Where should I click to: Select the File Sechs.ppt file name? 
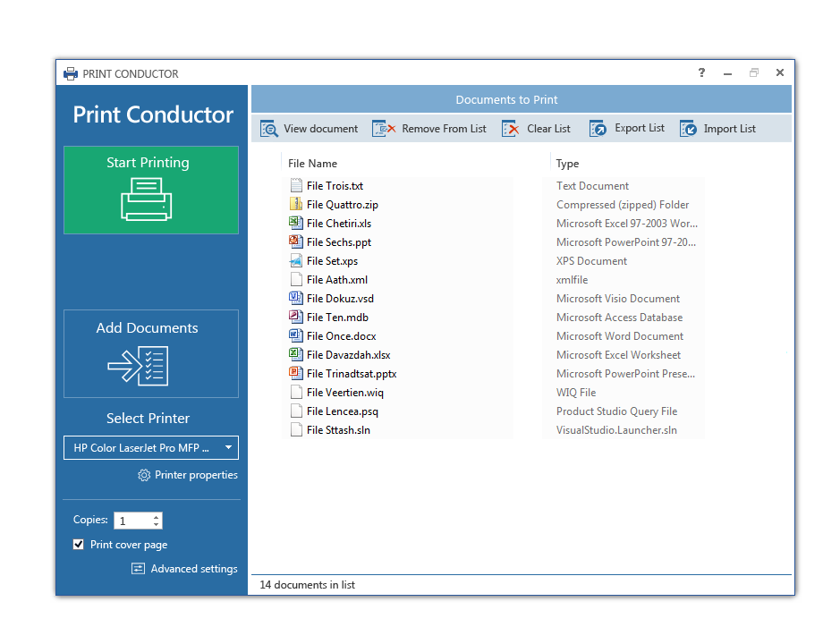339,242
